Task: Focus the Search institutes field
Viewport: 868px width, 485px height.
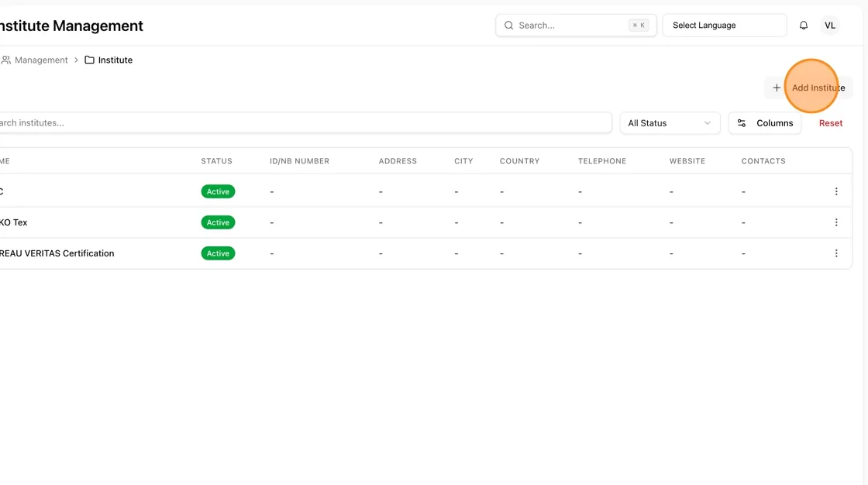Action: (305, 123)
